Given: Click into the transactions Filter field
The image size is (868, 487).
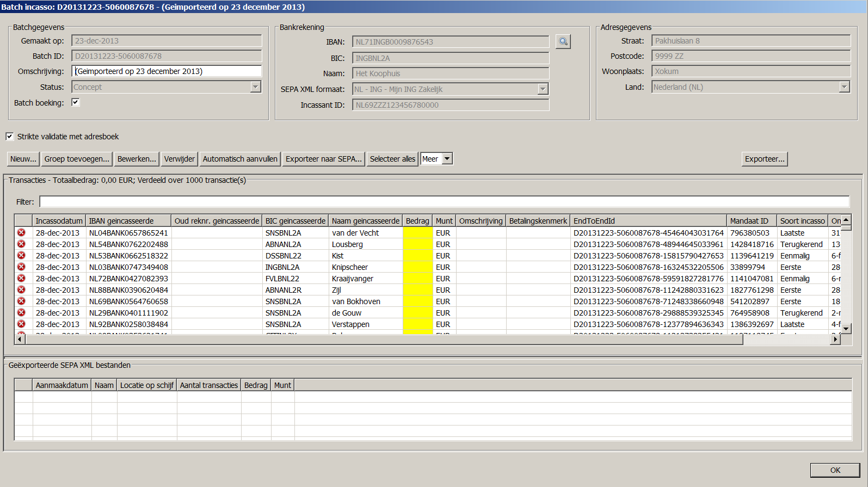Looking at the screenshot, I should pyautogui.click(x=444, y=202).
